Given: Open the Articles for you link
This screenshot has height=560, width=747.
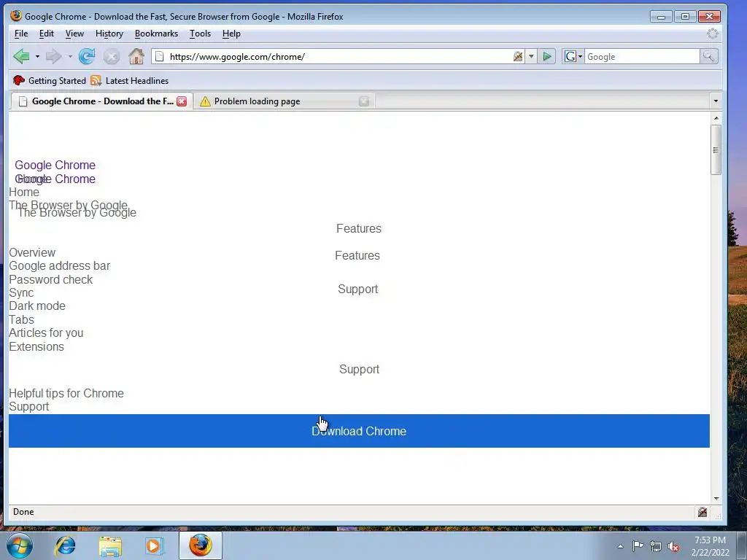Looking at the screenshot, I should 46,332.
